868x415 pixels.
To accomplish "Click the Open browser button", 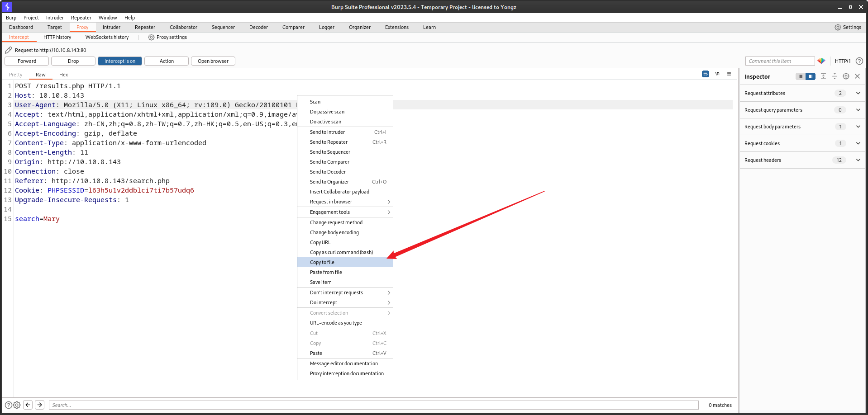I will 213,61.
